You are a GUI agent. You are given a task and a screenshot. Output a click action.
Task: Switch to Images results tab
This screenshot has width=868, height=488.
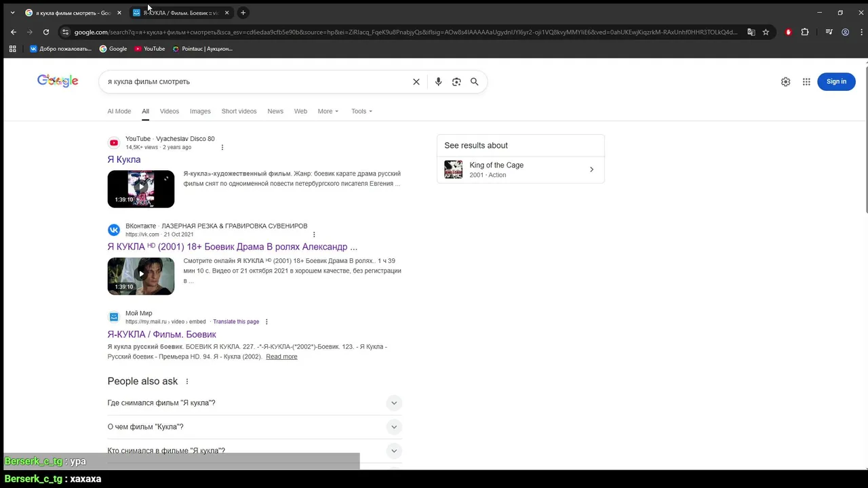(200, 111)
